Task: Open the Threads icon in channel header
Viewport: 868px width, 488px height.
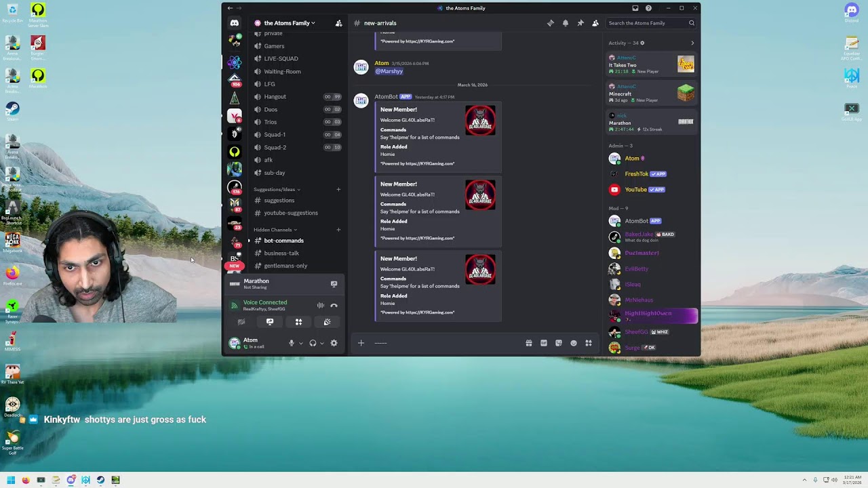Action: (x=551, y=23)
